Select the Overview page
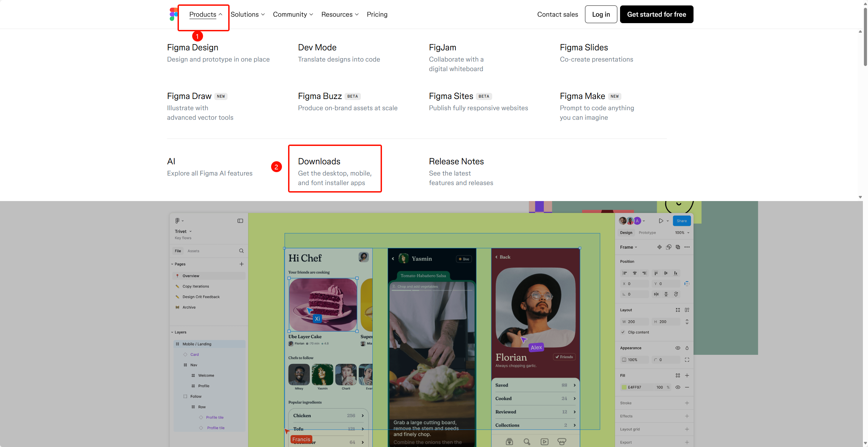Image resolution: width=868 pixels, height=447 pixels. click(209, 276)
